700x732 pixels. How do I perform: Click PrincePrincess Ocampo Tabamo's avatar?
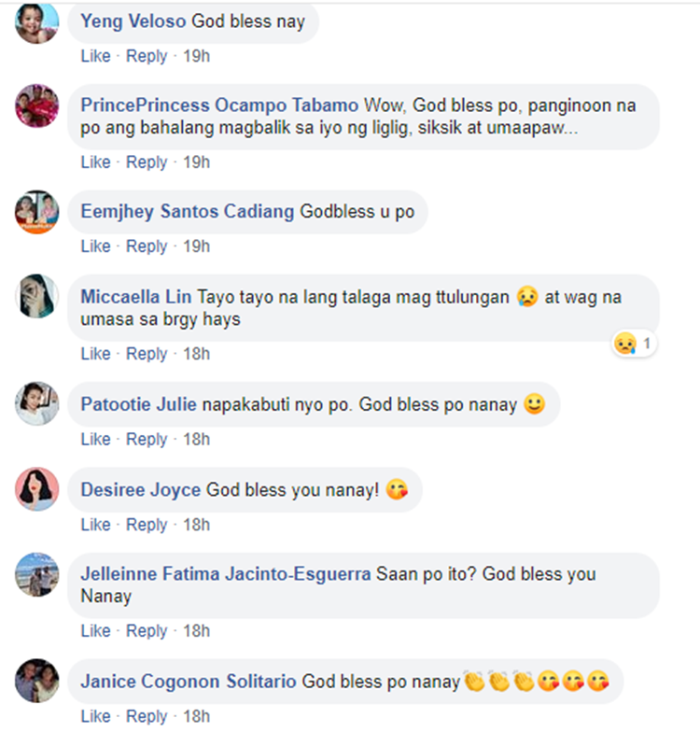click(x=37, y=106)
